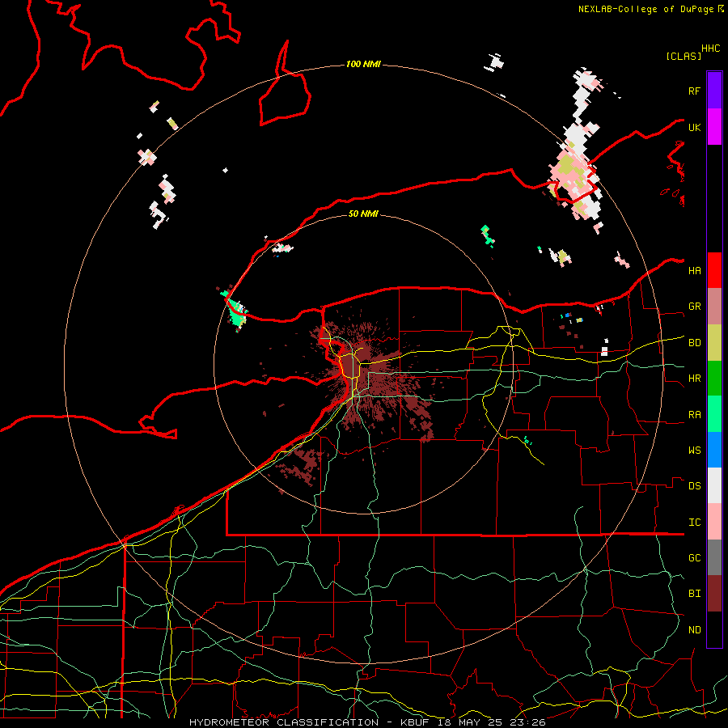The height and width of the screenshot is (728, 728).
Task: Click the HHC product label
Action: pyautogui.click(x=710, y=49)
